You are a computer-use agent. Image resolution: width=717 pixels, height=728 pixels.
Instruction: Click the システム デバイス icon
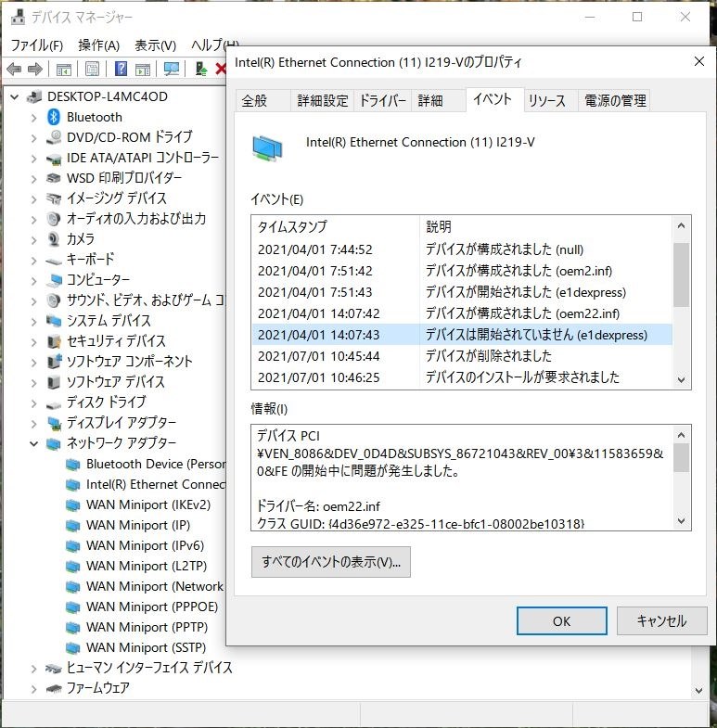click(54, 321)
